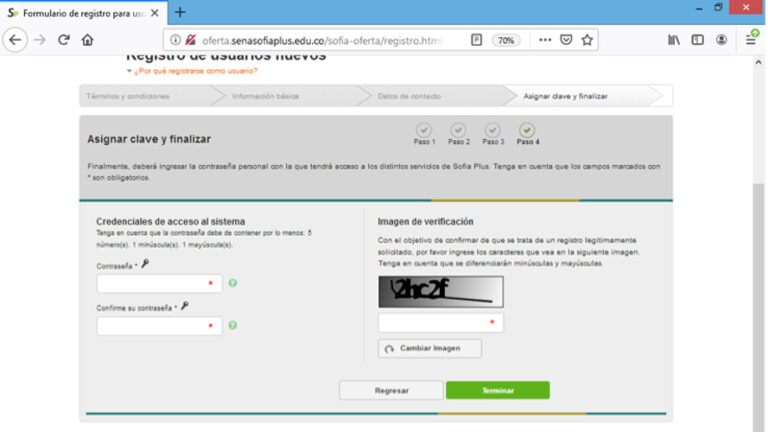This screenshot has height=432, width=768.
Task: Reload the page with the refresh icon
Action: pos(64,40)
